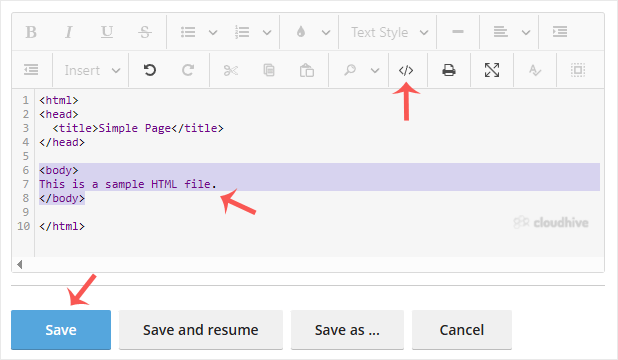618x360 pixels.
Task: Insert a horizontal rule
Action: (458, 32)
